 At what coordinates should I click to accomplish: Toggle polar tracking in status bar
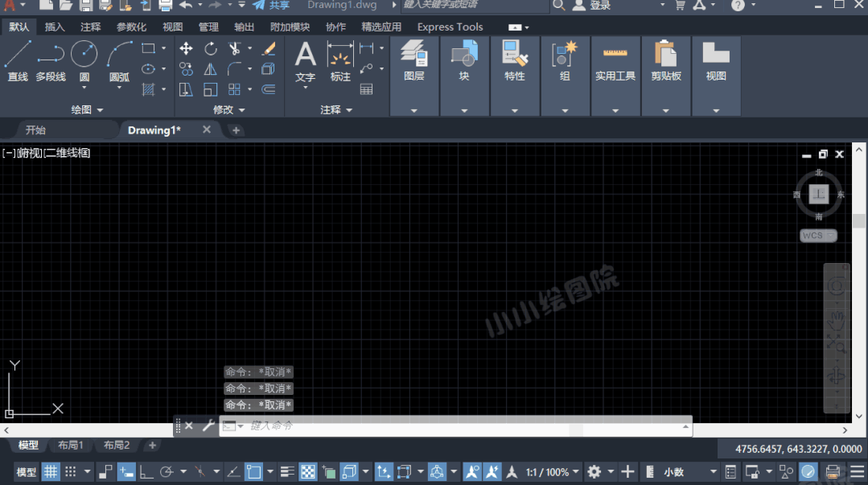click(166, 471)
